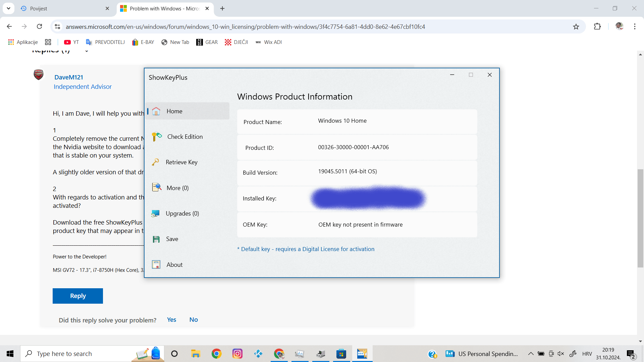644x362 pixels.
Task: Click the Independent Advisor label
Action: [83, 86]
